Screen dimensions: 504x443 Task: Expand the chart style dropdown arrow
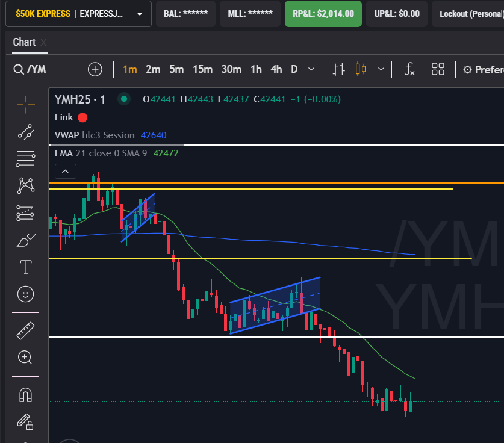tap(381, 69)
